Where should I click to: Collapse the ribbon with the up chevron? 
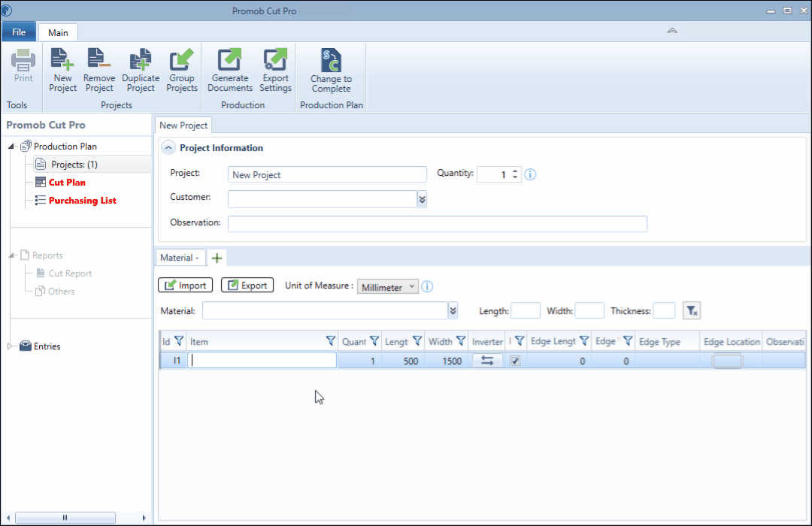click(672, 31)
